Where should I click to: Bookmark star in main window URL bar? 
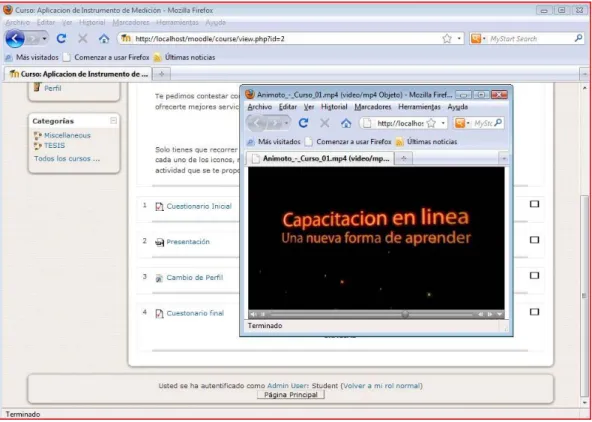(x=447, y=39)
